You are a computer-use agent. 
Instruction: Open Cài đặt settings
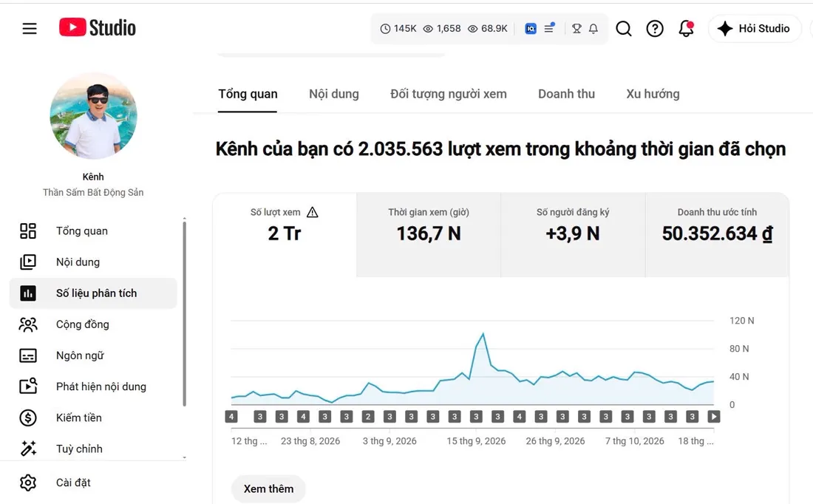point(93,483)
